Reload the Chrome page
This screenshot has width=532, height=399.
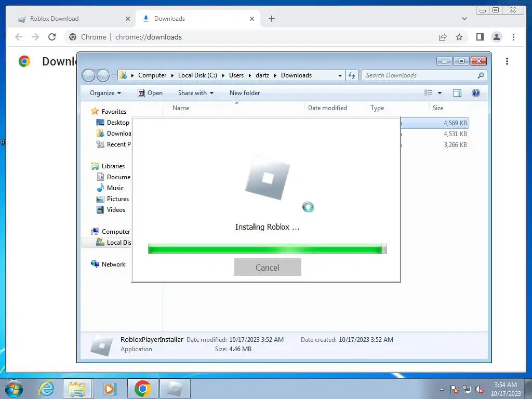(x=52, y=37)
